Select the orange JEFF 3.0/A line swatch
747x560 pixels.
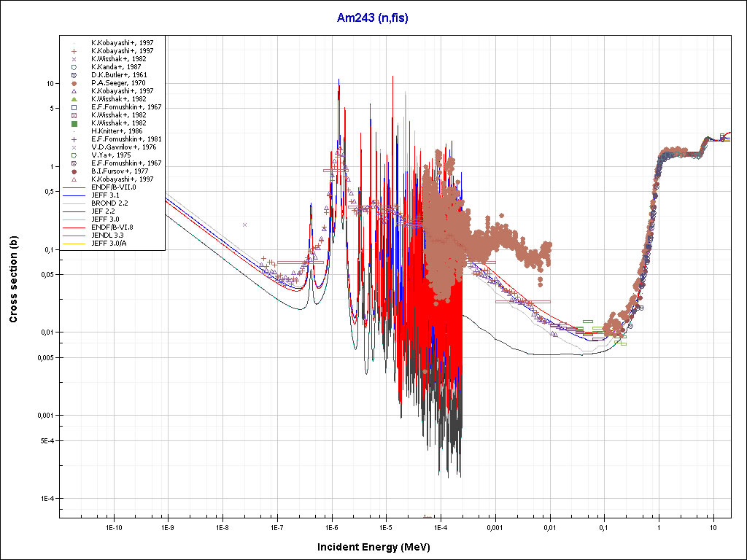tap(74, 244)
